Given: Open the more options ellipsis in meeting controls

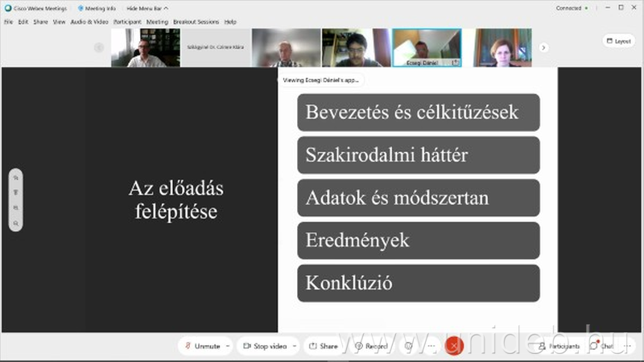Looking at the screenshot, I should pos(431,346).
